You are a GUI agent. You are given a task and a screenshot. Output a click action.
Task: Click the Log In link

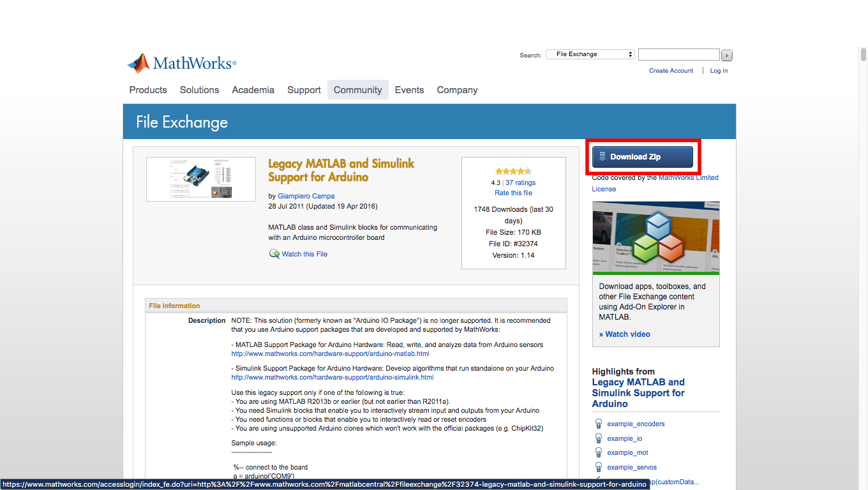719,71
